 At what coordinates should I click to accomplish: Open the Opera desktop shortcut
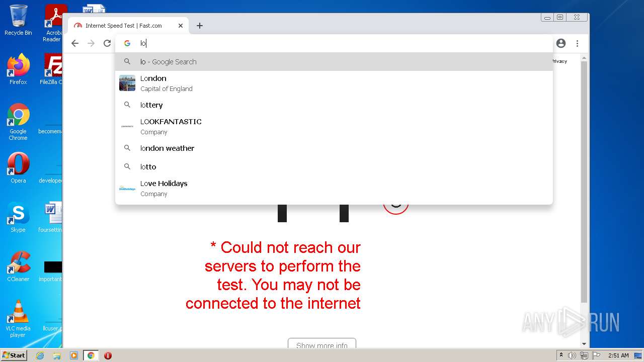pyautogui.click(x=18, y=167)
